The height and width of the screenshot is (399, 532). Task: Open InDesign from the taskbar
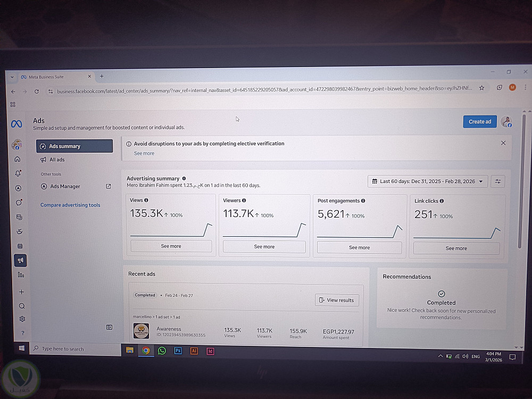210,351
